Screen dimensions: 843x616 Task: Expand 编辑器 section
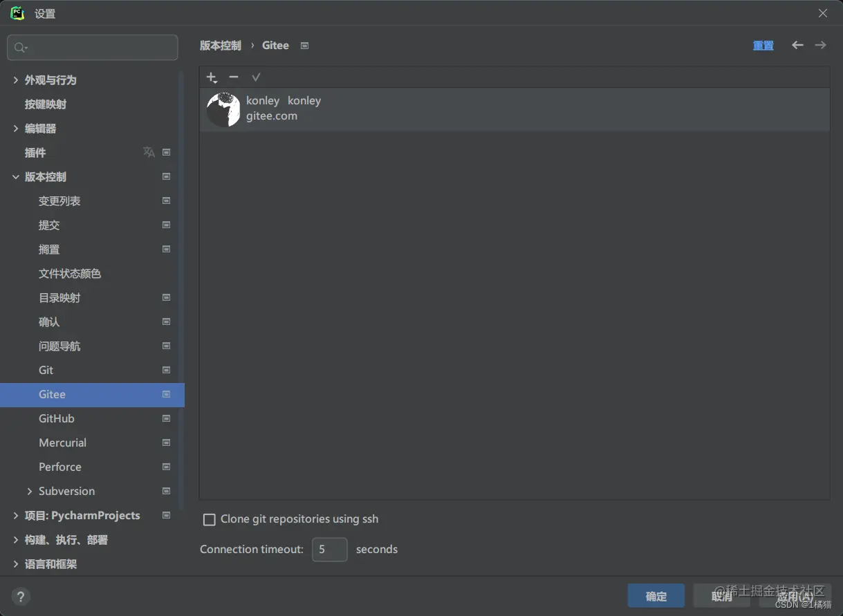[16, 129]
